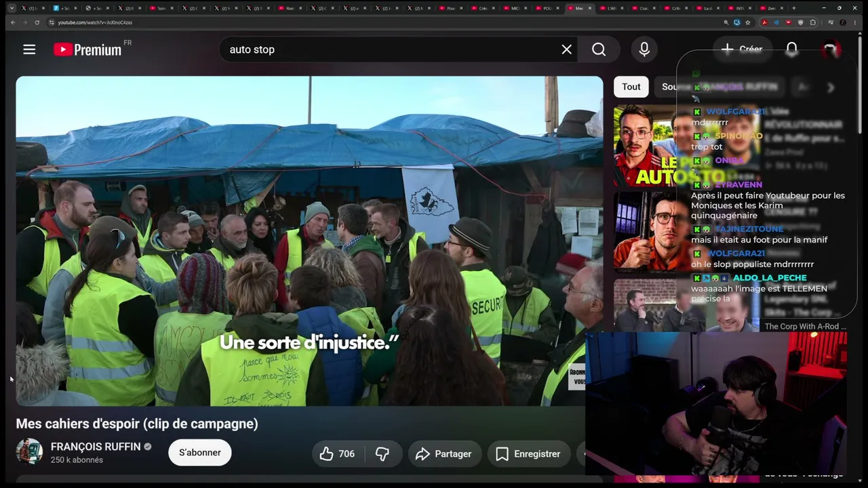868x488 pixels.
Task: Reload the YouTube page
Action: 39,22
